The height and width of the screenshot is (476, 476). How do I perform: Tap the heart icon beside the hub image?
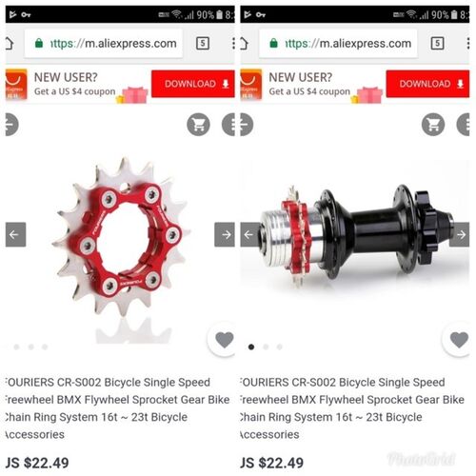coord(459,340)
